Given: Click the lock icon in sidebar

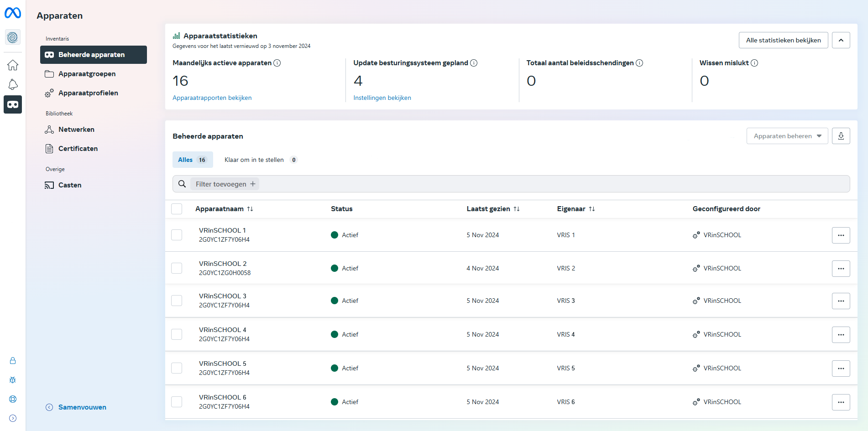Looking at the screenshot, I should click(x=13, y=361).
